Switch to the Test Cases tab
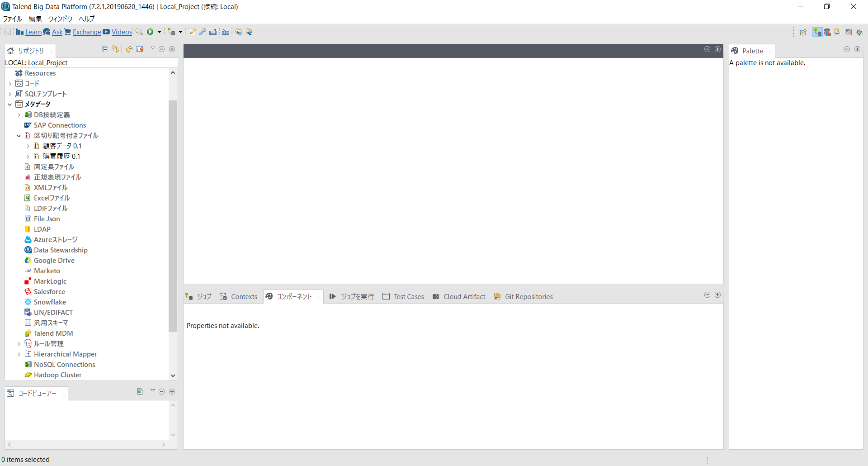The height and width of the screenshot is (466, 868). (403, 297)
